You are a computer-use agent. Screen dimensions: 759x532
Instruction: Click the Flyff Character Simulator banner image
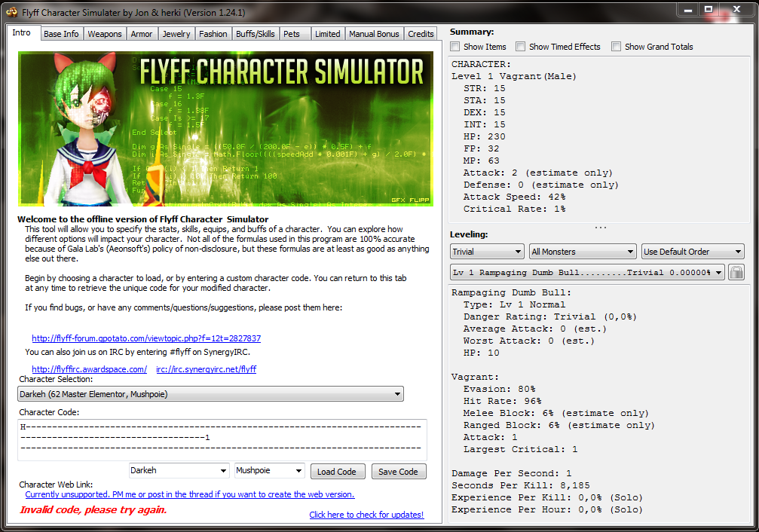(225, 130)
